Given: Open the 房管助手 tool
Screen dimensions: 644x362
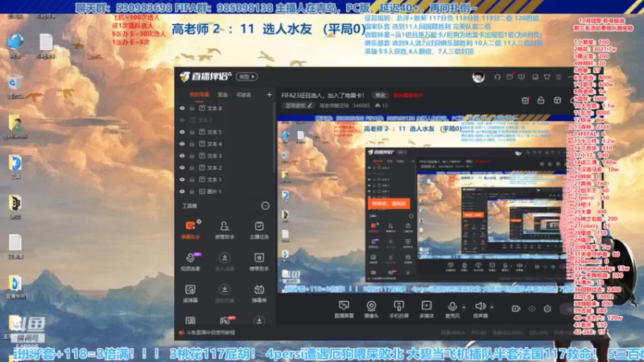Looking at the screenshot, I should pos(225,230).
